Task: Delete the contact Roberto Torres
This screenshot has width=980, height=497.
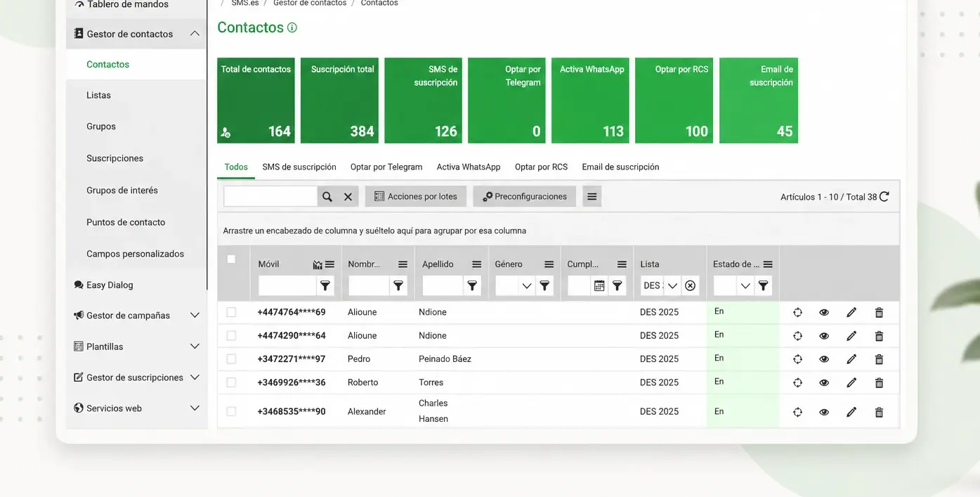Action: [x=879, y=382]
